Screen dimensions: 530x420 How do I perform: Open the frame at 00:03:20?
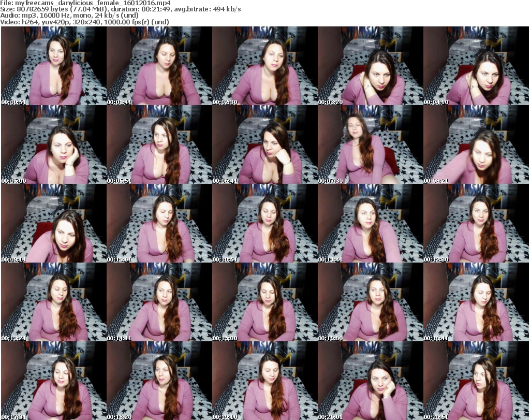pyautogui.click(x=370, y=66)
